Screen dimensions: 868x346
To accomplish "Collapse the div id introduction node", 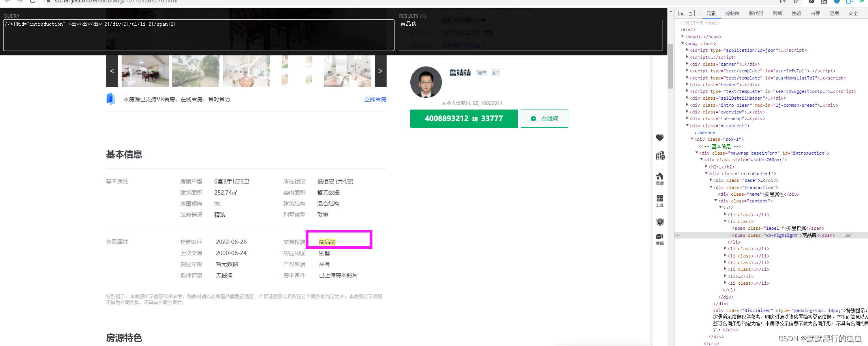I will tap(697, 153).
